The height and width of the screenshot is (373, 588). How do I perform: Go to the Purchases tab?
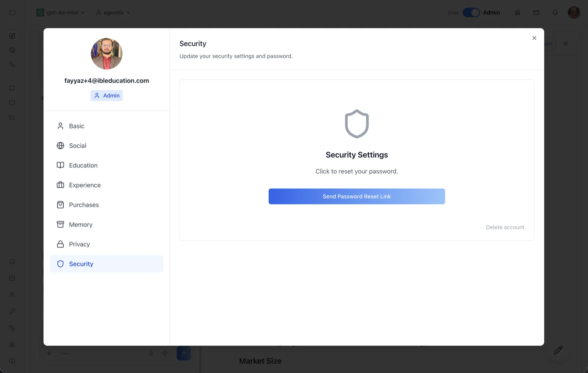tap(107, 205)
